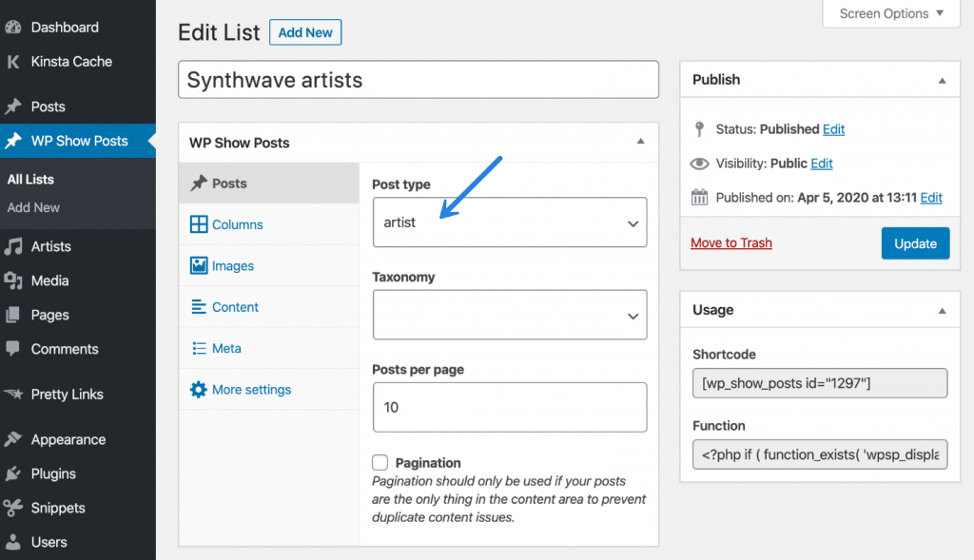Collapse the Usage panel
The width and height of the screenshot is (974, 560).
coord(943,310)
